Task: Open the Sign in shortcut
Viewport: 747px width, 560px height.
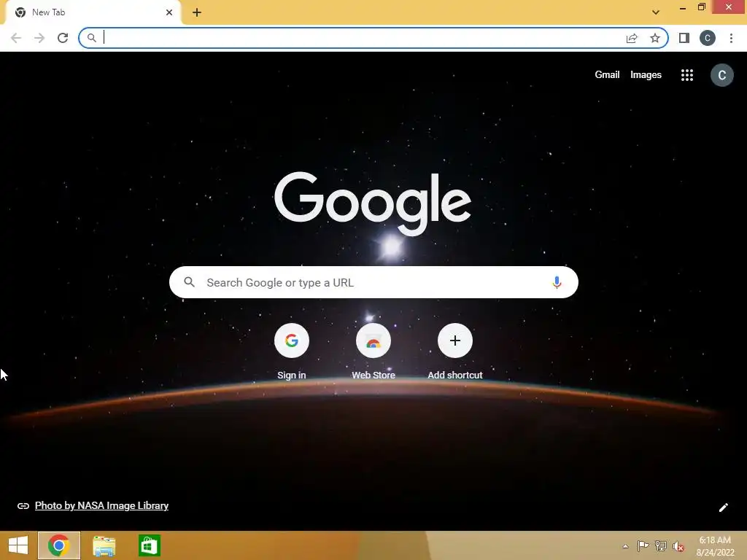Action: [x=292, y=351]
